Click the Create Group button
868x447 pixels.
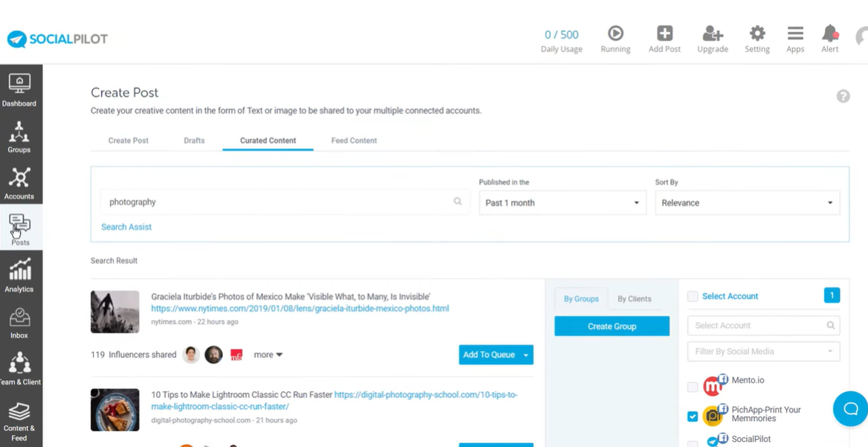point(611,326)
